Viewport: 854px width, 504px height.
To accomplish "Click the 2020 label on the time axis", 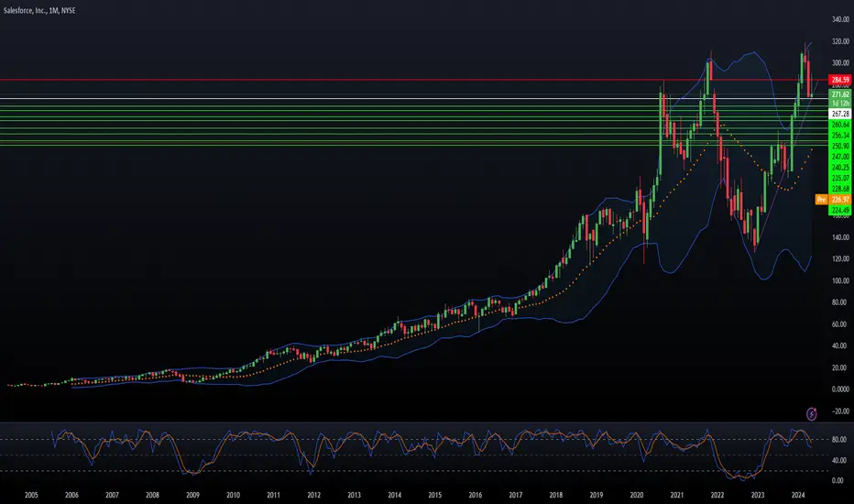I will 637,495.
